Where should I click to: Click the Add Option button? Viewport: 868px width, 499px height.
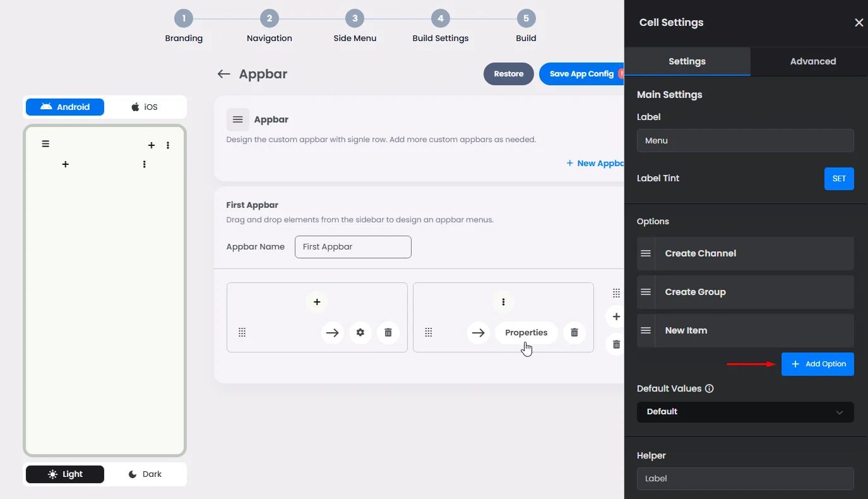(x=817, y=364)
